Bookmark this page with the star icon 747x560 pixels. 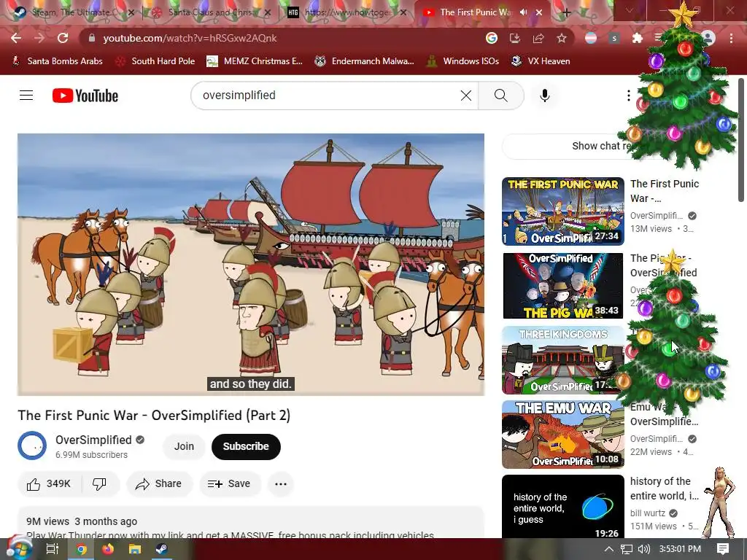(x=562, y=38)
